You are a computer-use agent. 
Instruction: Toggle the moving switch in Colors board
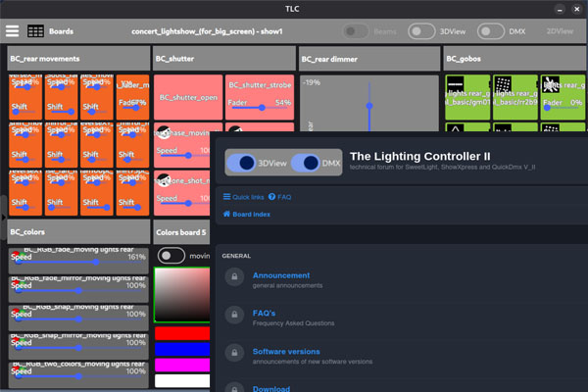(x=171, y=256)
